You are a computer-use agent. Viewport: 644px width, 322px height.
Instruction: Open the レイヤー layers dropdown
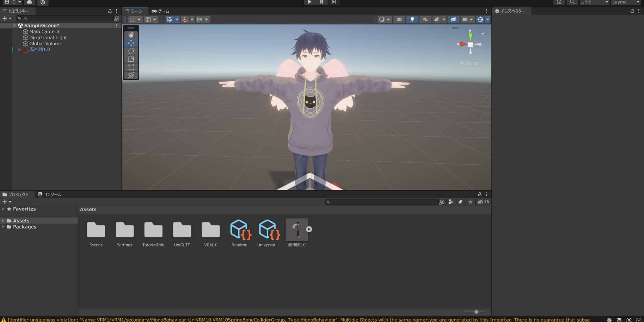tap(594, 3)
